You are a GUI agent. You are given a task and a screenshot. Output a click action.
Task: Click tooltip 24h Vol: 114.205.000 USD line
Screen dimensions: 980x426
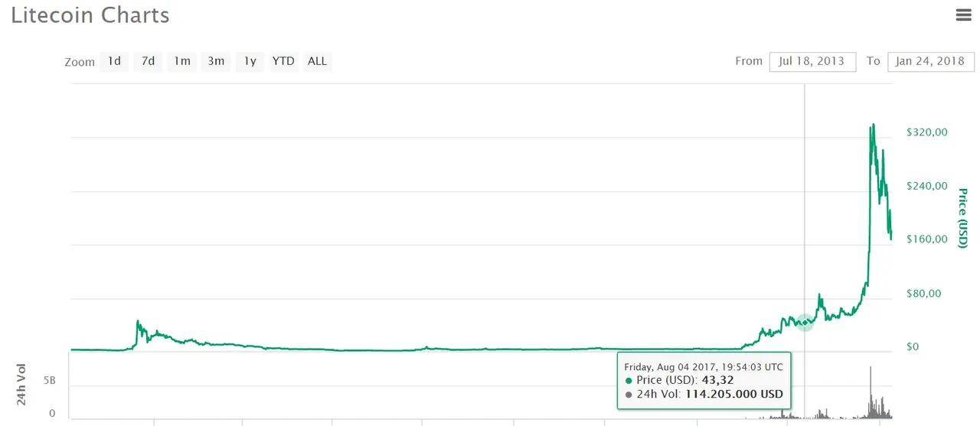click(704, 395)
